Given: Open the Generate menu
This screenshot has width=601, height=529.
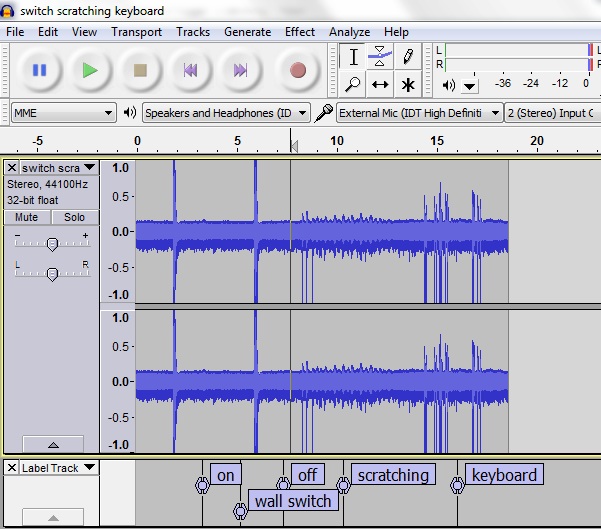Looking at the screenshot, I should pyautogui.click(x=247, y=32).
